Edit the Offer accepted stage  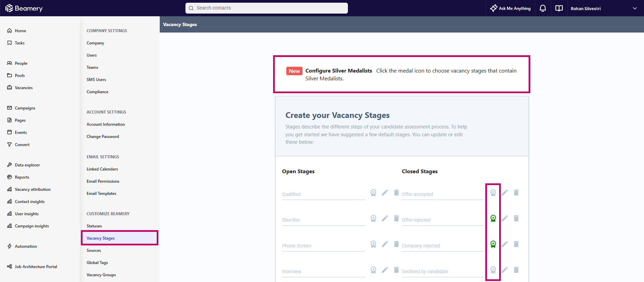pos(505,193)
